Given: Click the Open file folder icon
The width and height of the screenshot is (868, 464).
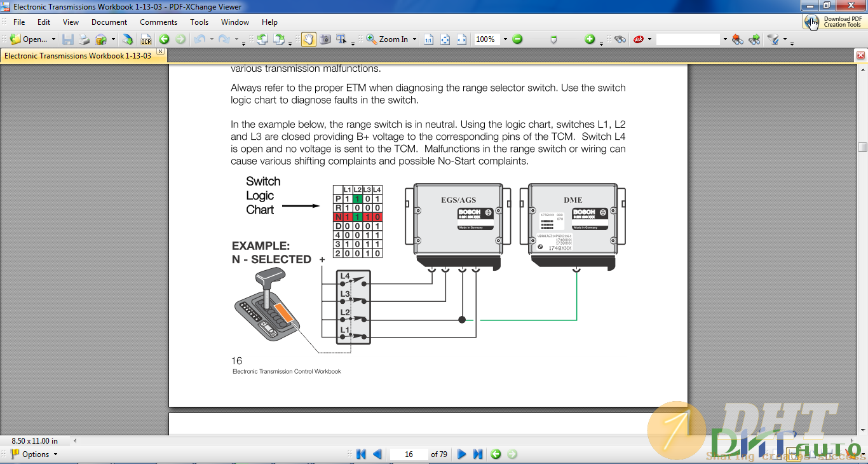Looking at the screenshot, I should tap(15, 39).
